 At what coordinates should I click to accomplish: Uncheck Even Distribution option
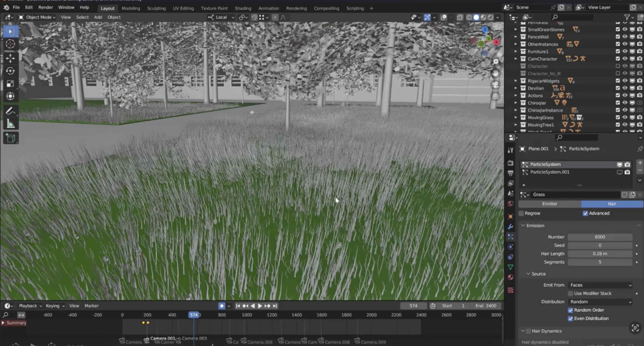pos(570,318)
